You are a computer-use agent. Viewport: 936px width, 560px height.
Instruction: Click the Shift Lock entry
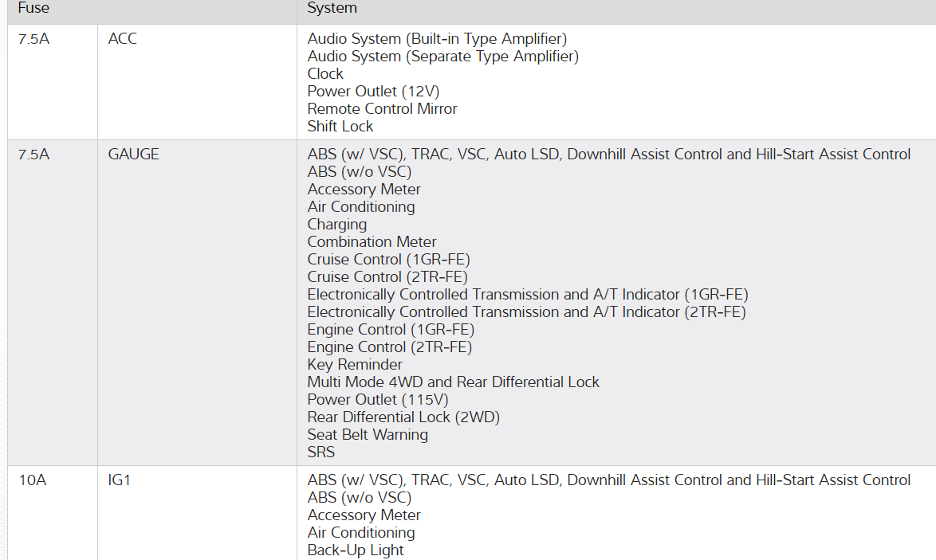point(340,126)
